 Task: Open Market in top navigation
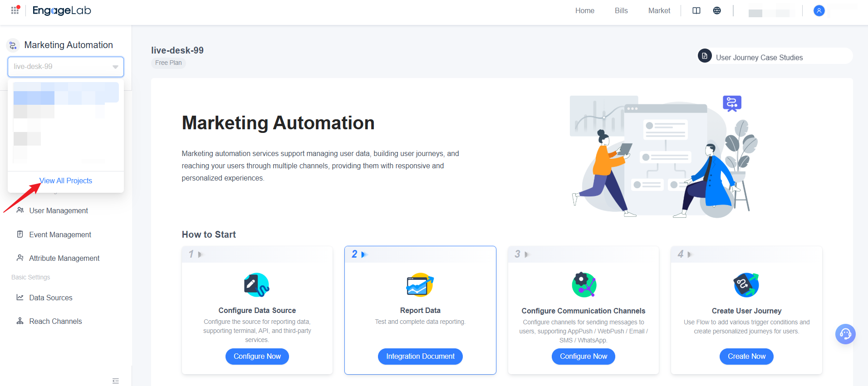[x=659, y=10]
